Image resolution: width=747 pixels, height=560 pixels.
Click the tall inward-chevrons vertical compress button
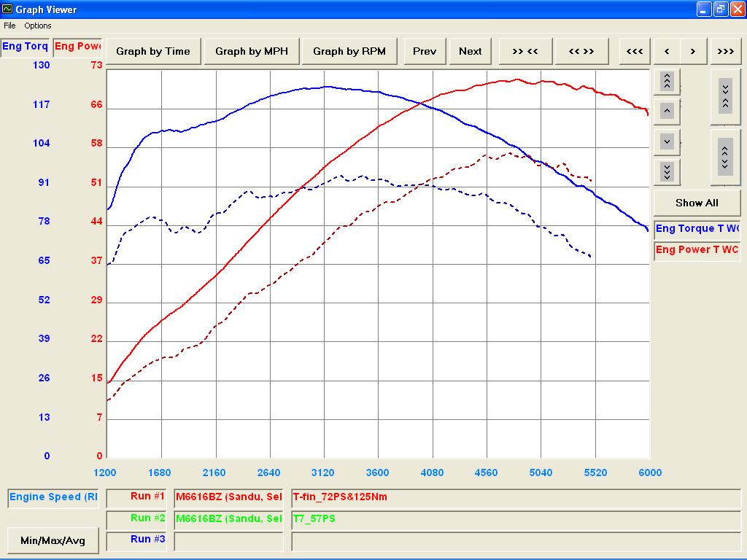pos(725,97)
